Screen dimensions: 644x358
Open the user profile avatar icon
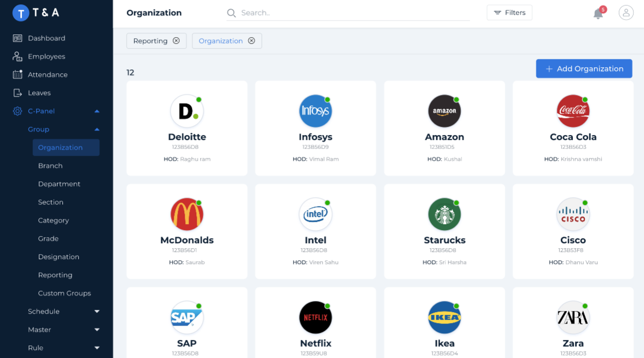click(626, 13)
